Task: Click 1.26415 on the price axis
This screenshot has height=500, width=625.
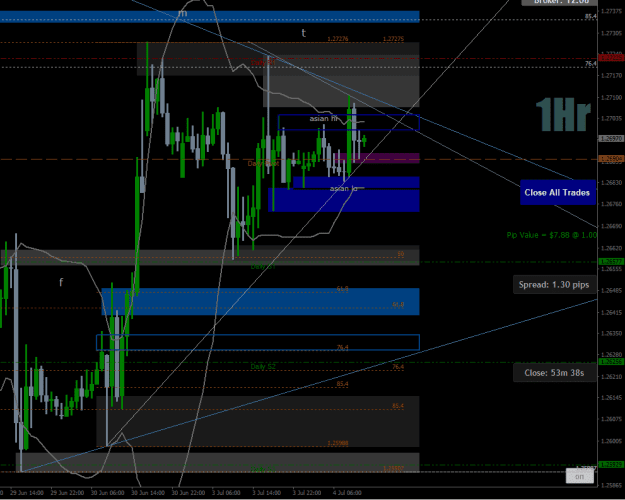Action: coord(611,312)
